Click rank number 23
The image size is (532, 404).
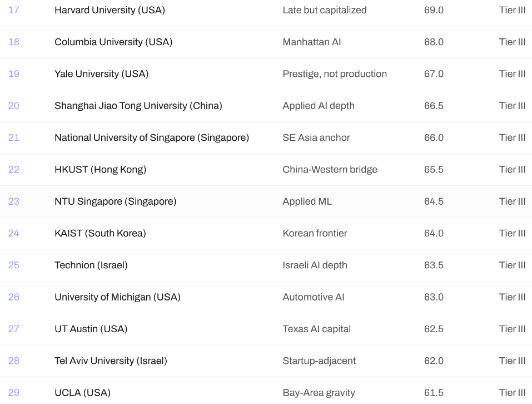13,201
